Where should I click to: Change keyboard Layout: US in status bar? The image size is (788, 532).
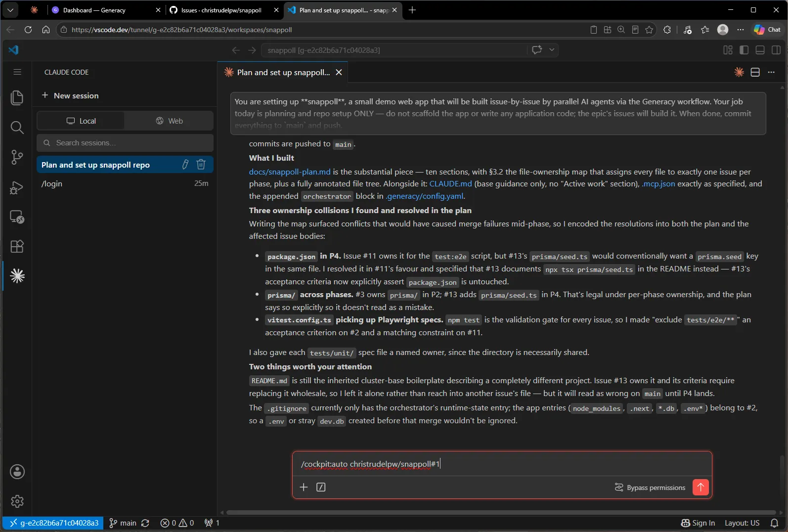tap(742, 523)
